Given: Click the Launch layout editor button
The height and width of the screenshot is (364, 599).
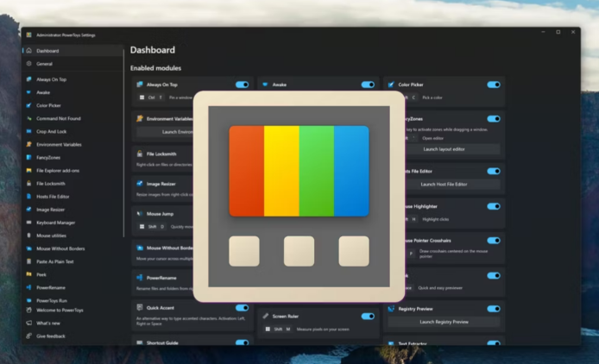Looking at the screenshot, I should click(444, 149).
